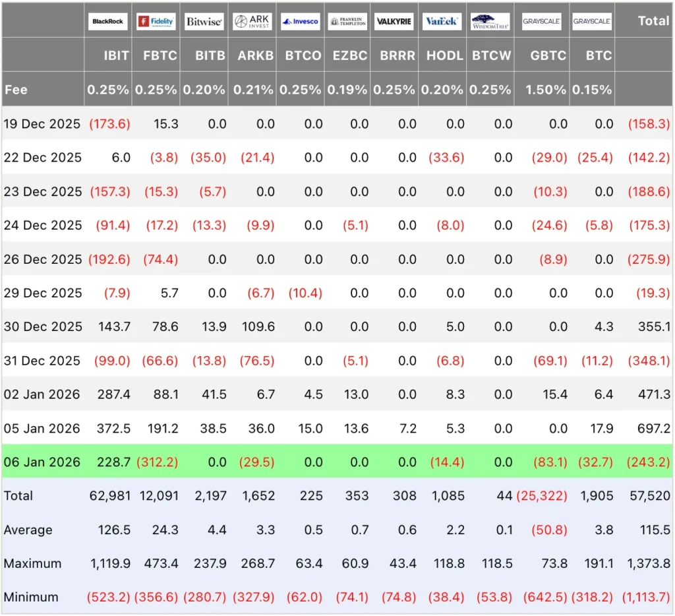The height and width of the screenshot is (616, 675).
Task: Click the Maximum row label
Action: 32,563
